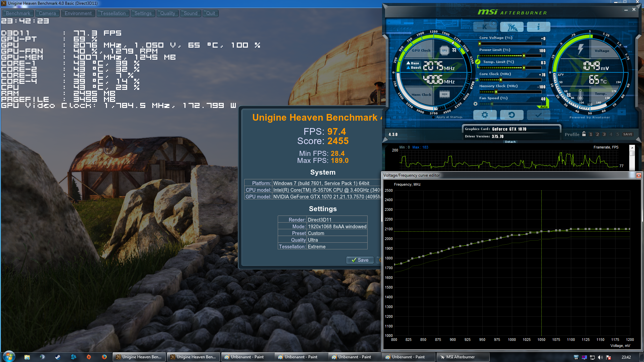
Task: Toggle the Auto fan speed mode
Action: (x=544, y=107)
